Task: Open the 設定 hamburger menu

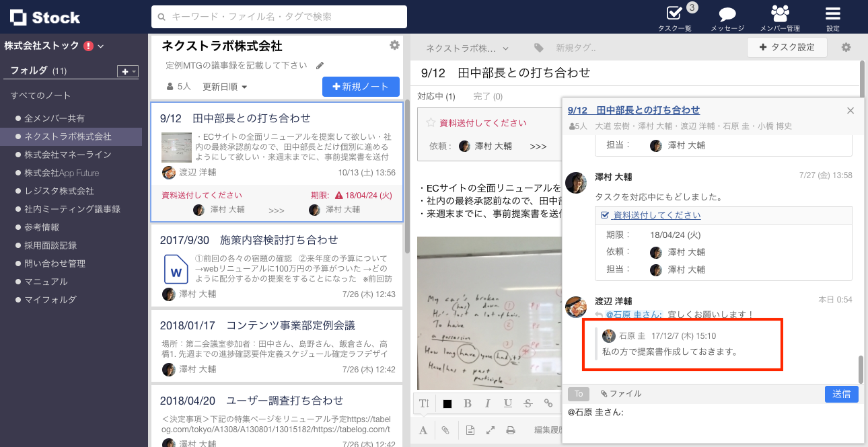Action: coord(832,14)
